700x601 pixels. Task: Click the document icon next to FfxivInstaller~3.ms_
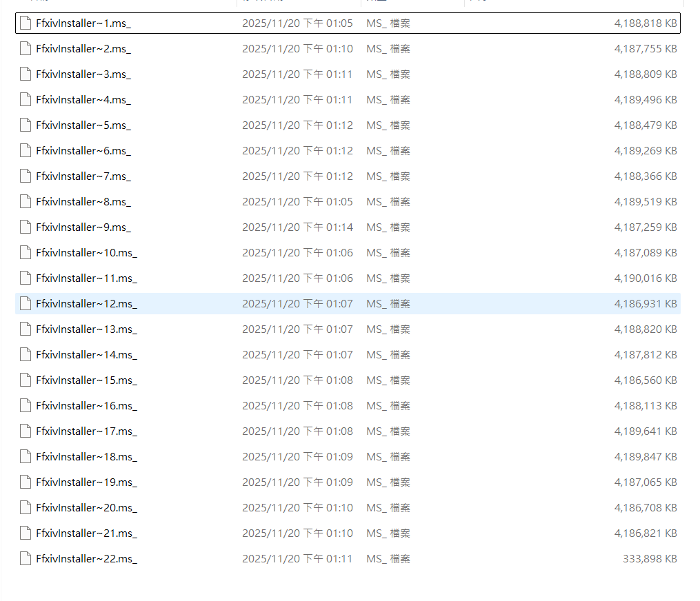pos(26,74)
